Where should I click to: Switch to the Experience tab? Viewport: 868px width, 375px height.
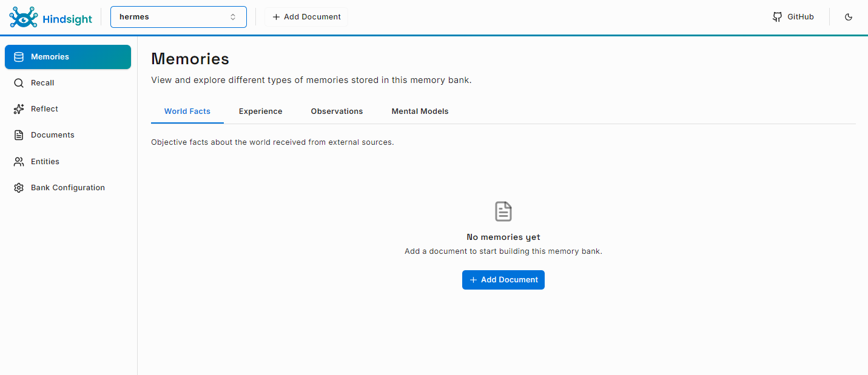tap(260, 111)
